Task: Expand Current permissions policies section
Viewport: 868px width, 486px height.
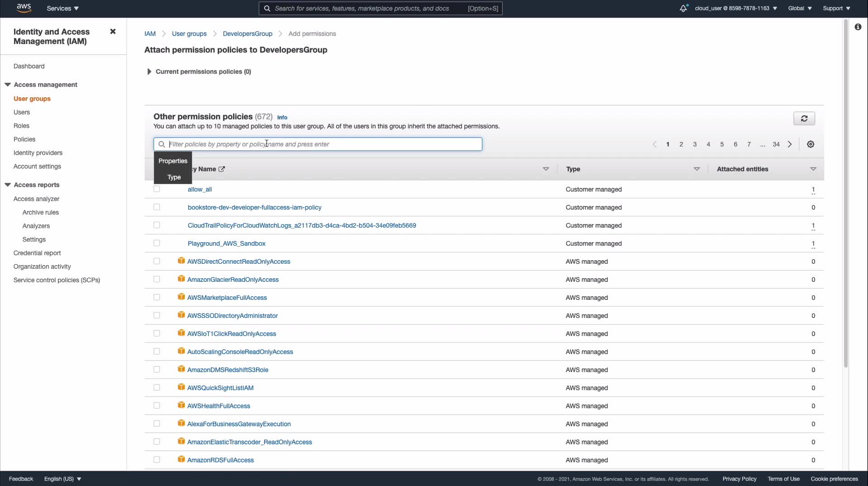Action: pyautogui.click(x=149, y=72)
